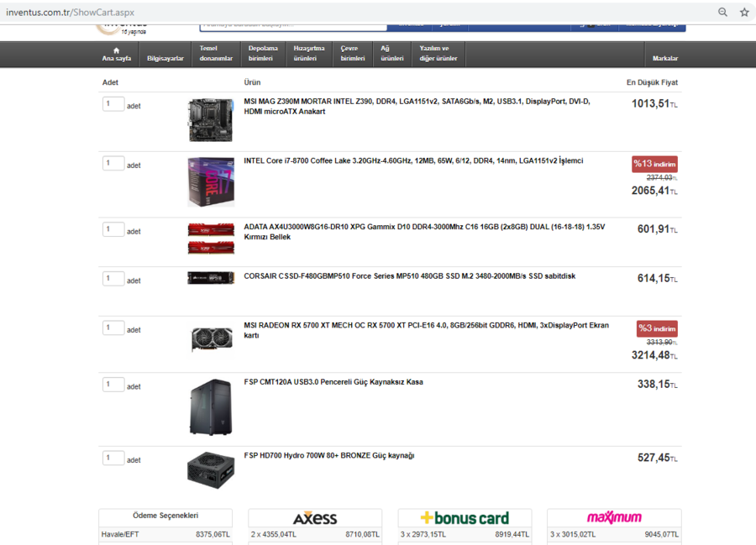756x545 pixels.
Task: Click the struck-through 3313,90 price
Action: 662,342
